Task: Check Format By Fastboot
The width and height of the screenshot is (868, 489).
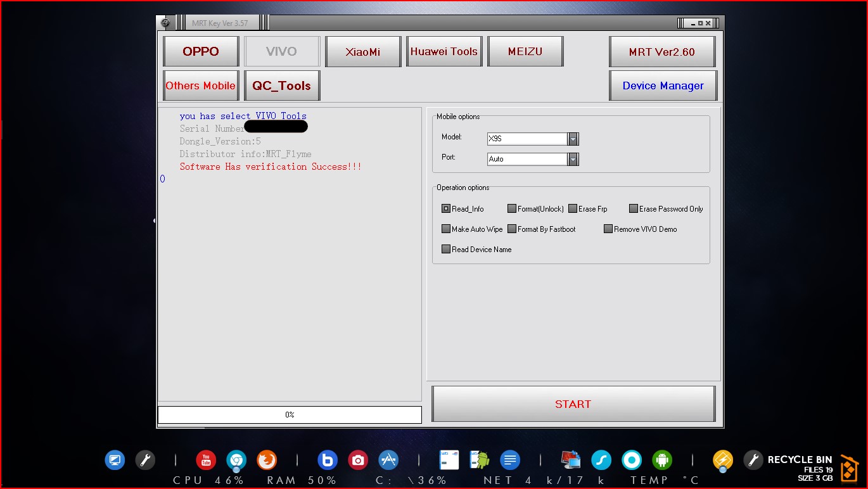Action: click(512, 229)
